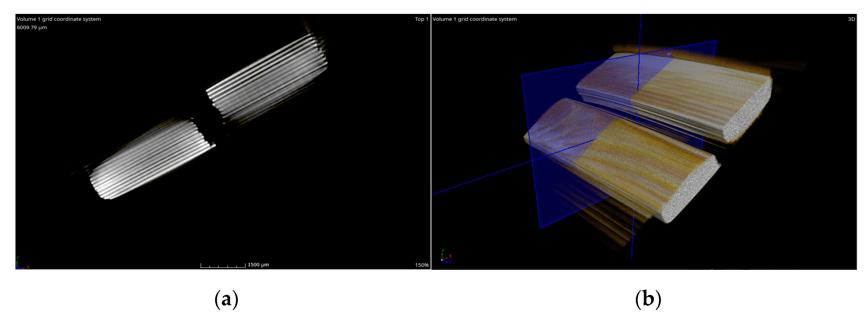This screenshot has height=316, width=868.
Task: Click the diagonal blue axis line at left of 3D view
Action: click(478, 179)
